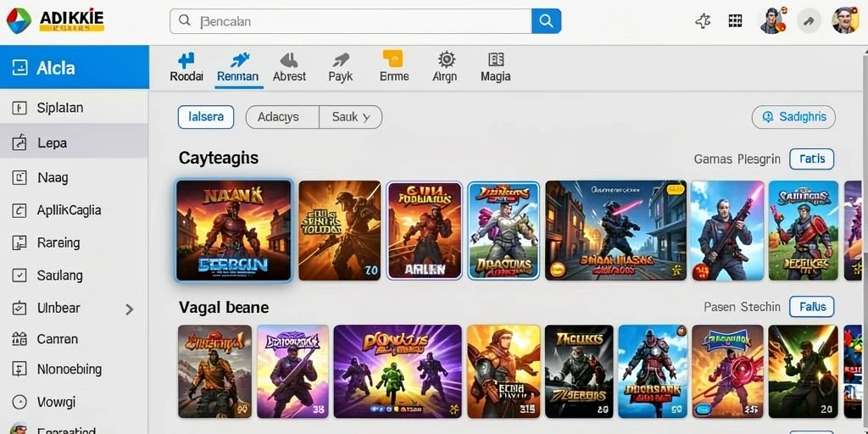Screen dimensions: 868x434
Task: Open the Canran sidebar item
Action: (x=75, y=339)
